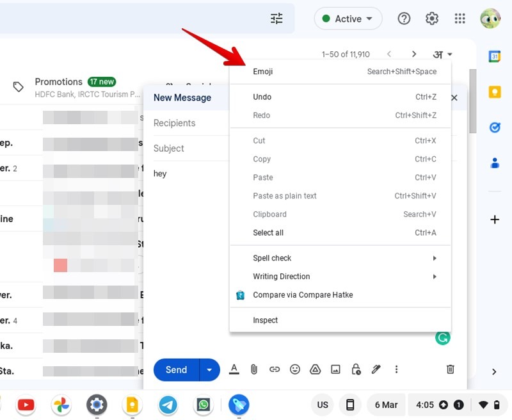Viewport: 512px width, 420px height.
Task: Open the Insert emoji icon in compose toolbar
Action: [x=294, y=369]
